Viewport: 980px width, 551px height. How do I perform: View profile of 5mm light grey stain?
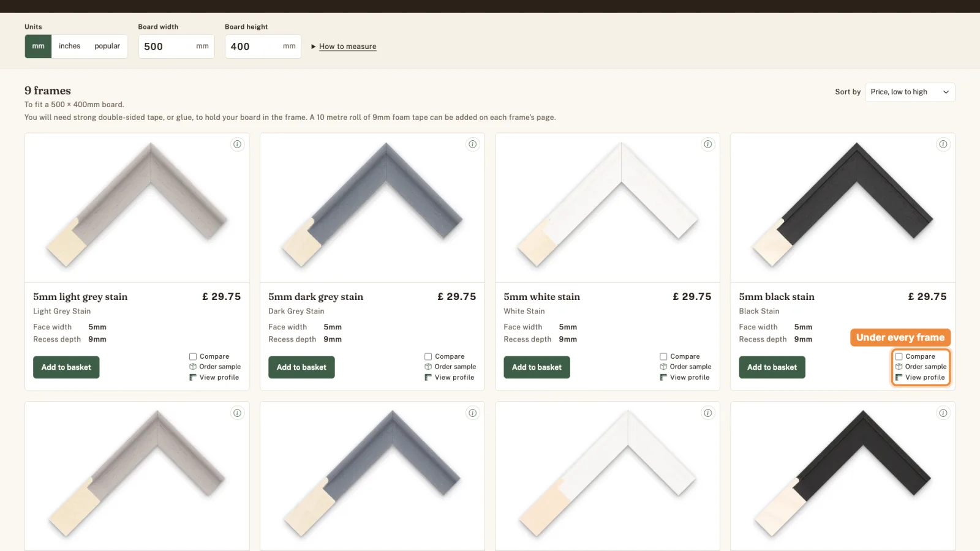(214, 378)
